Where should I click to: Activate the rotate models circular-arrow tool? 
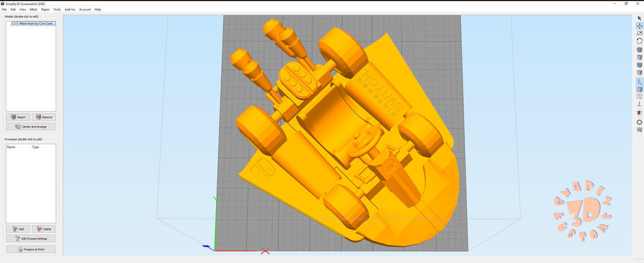click(639, 41)
